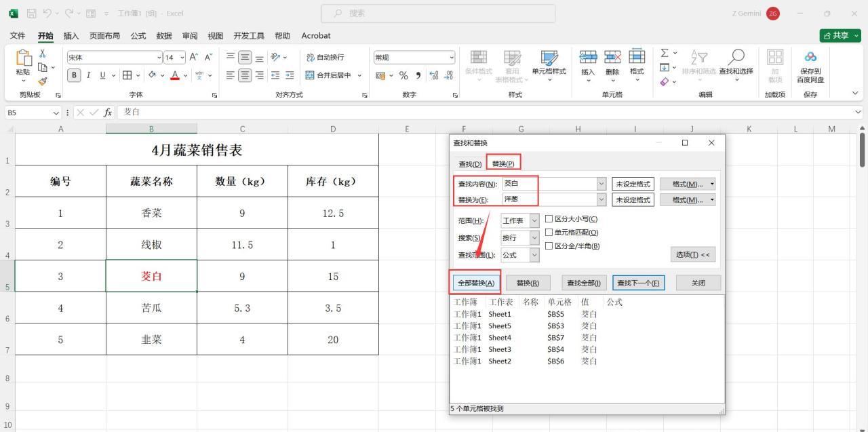Image resolution: width=868 pixels, height=432 pixels.
Task: Switch to the 插入 ribbon tab
Action: [x=71, y=35]
